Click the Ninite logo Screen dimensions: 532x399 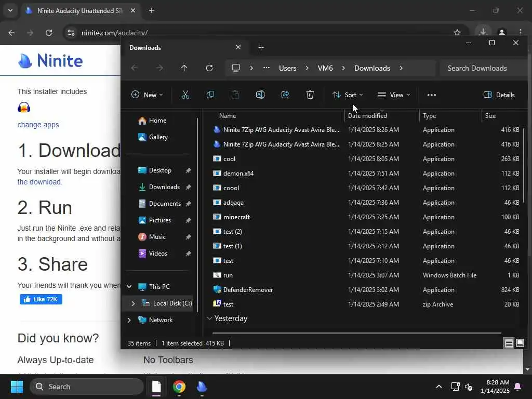click(x=50, y=61)
